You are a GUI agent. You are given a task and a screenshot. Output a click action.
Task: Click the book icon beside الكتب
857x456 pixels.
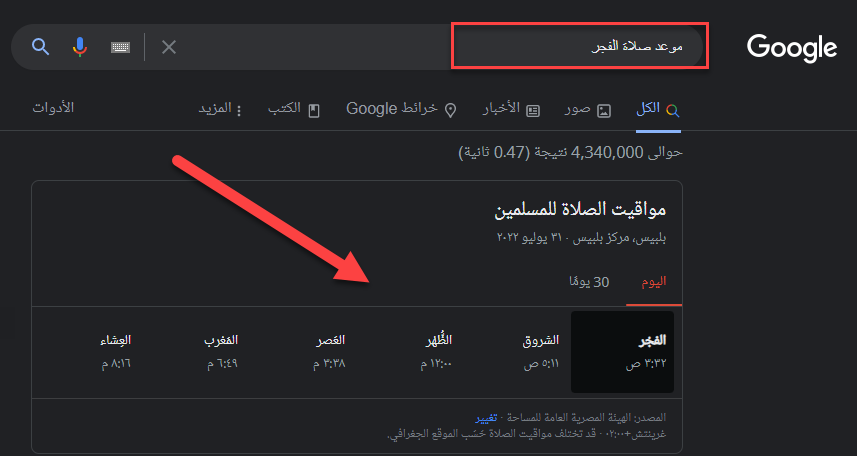tap(314, 110)
